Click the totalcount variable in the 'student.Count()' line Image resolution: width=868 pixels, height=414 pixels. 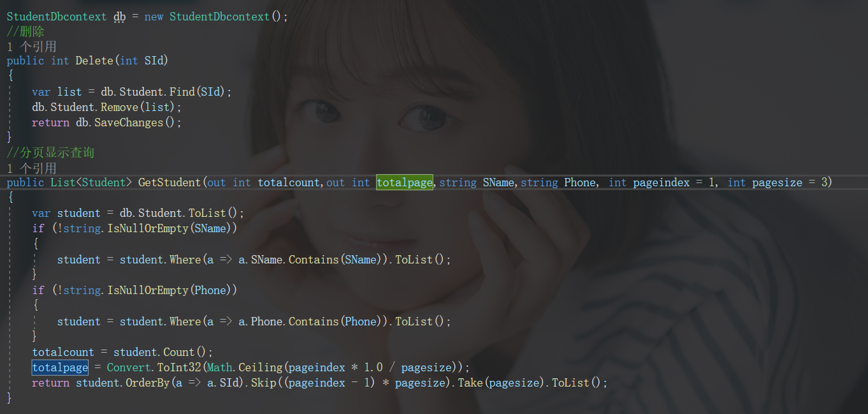(63, 352)
